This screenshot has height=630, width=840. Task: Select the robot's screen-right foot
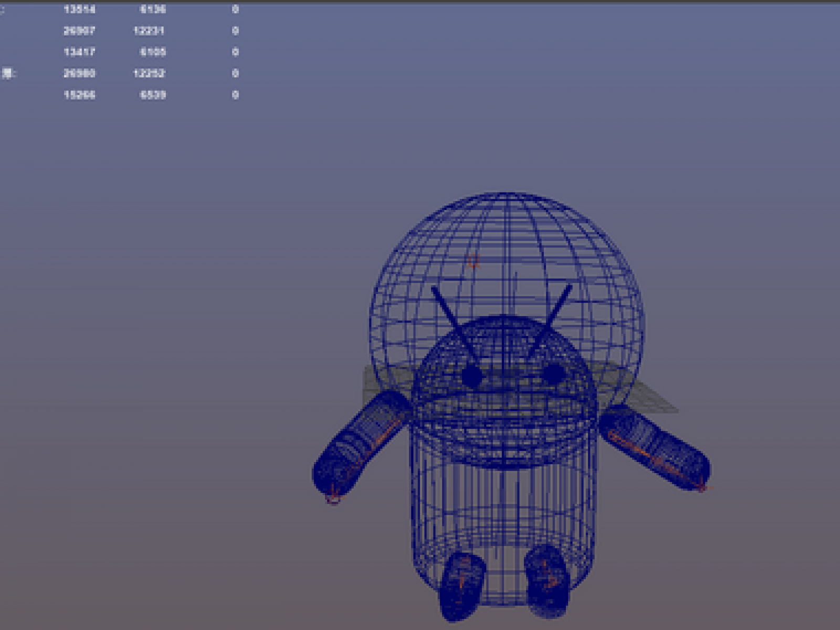point(547,581)
